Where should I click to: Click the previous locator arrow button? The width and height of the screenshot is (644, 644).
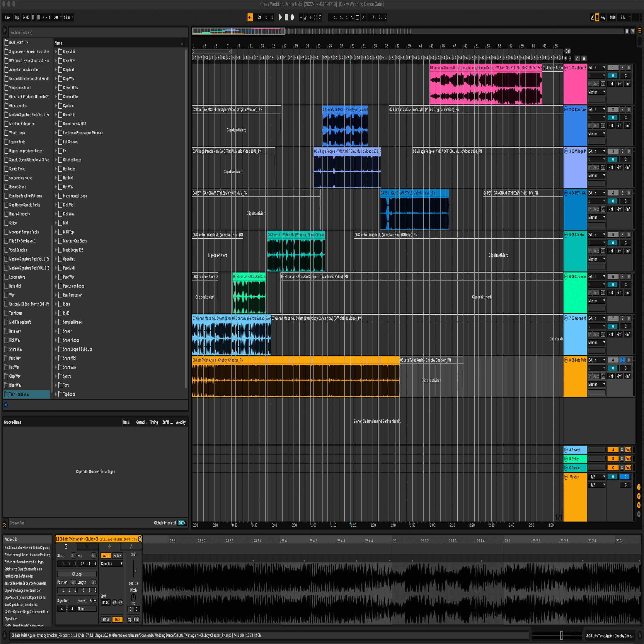(x=566, y=58)
